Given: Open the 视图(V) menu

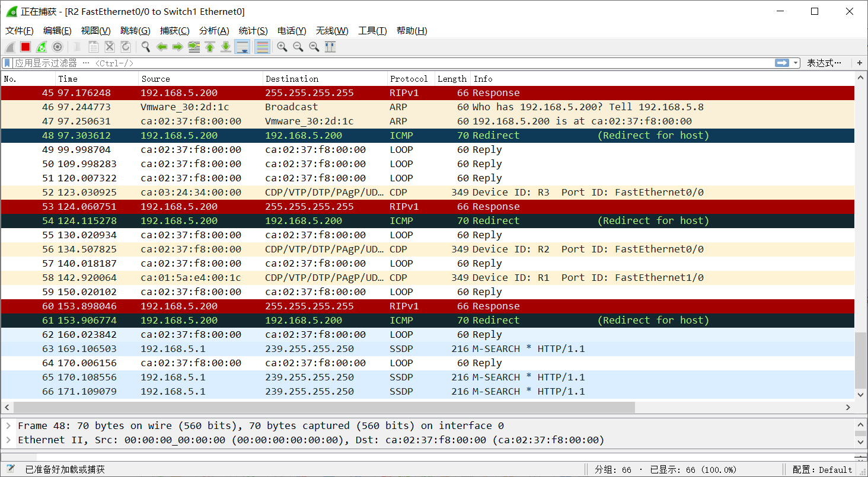Looking at the screenshot, I should pyautogui.click(x=96, y=31).
